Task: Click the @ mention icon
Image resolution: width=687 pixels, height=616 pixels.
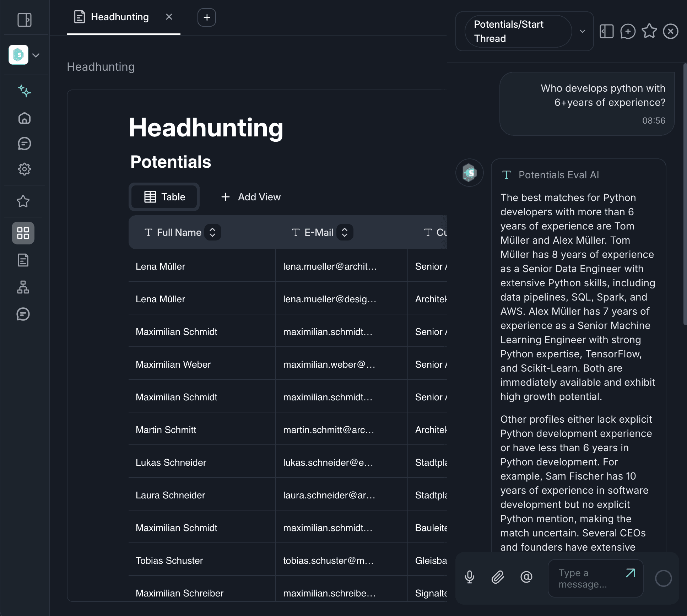Action: pos(526,577)
